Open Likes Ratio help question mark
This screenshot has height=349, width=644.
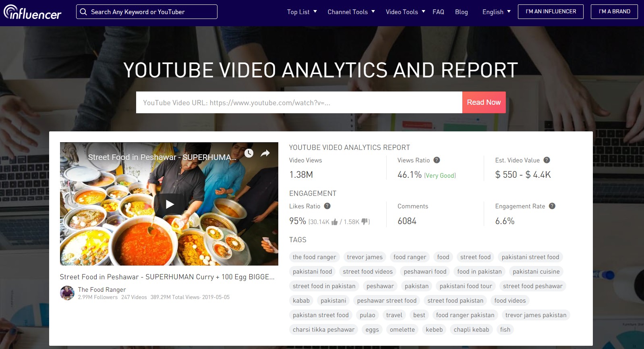(x=327, y=206)
